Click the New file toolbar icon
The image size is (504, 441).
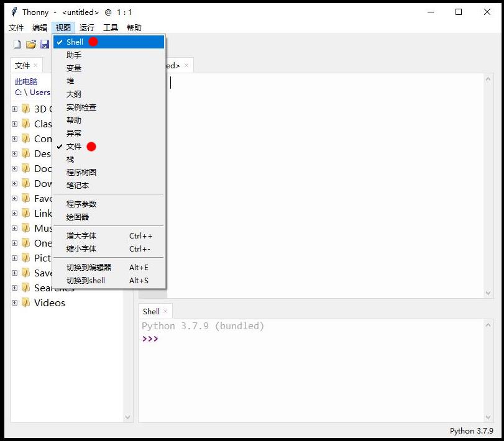coord(17,44)
